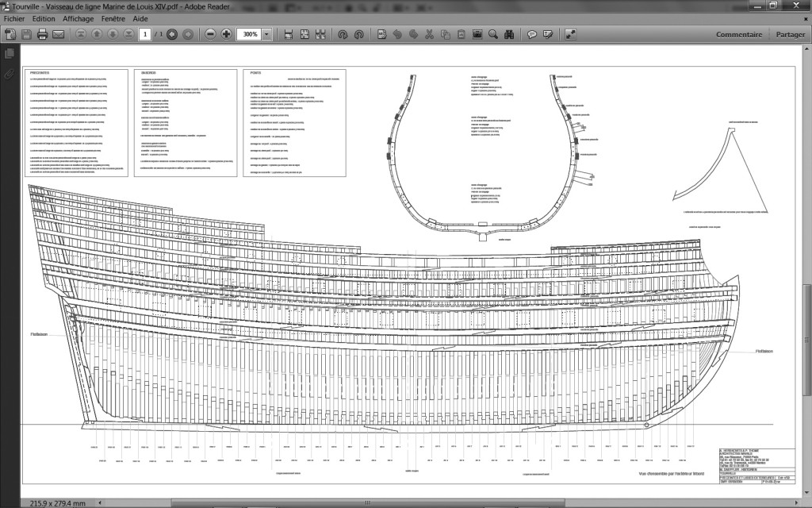Rotate view with the clockwise arrow icon
Image resolution: width=812 pixels, height=508 pixels.
tap(343, 35)
